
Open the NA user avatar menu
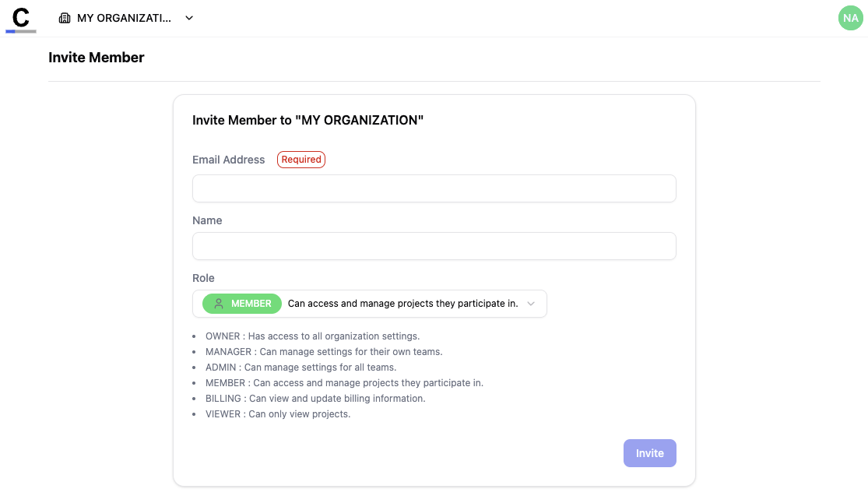coord(850,17)
